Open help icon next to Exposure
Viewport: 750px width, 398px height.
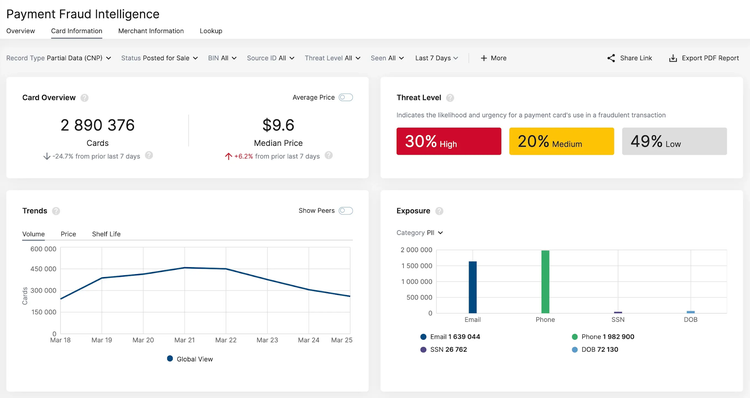[x=439, y=211]
